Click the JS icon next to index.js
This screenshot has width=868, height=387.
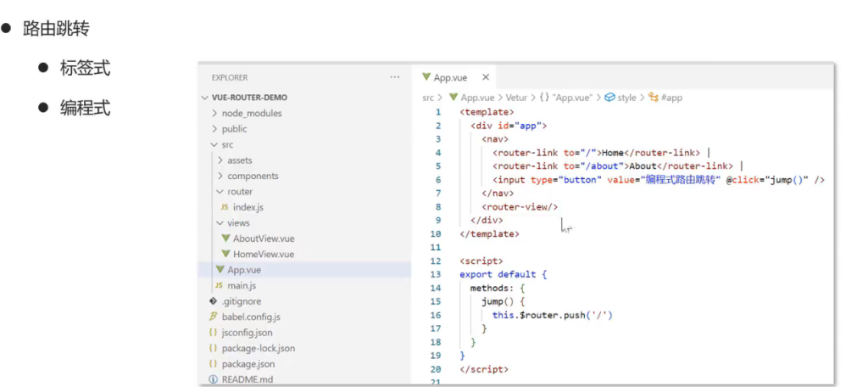tap(224, 207)
